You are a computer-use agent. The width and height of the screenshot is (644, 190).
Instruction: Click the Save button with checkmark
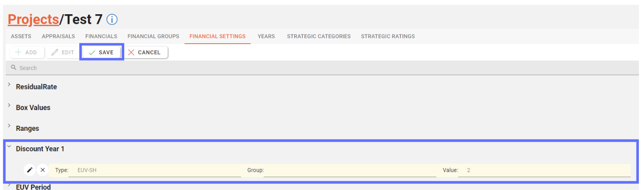[101, 52]
